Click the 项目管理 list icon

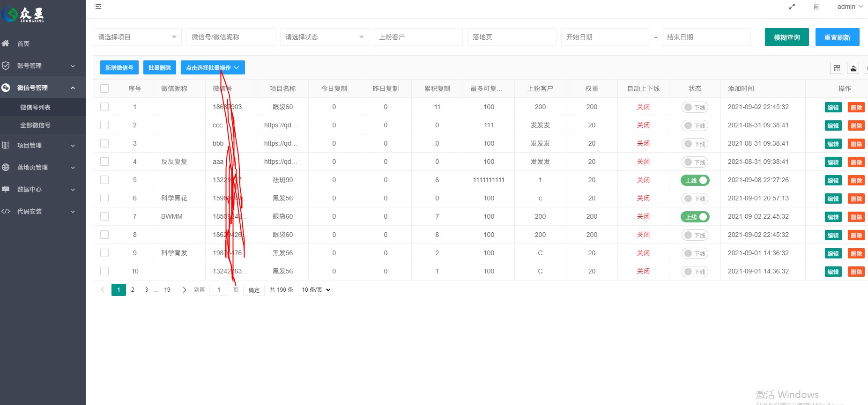click(x=6, y=145)
